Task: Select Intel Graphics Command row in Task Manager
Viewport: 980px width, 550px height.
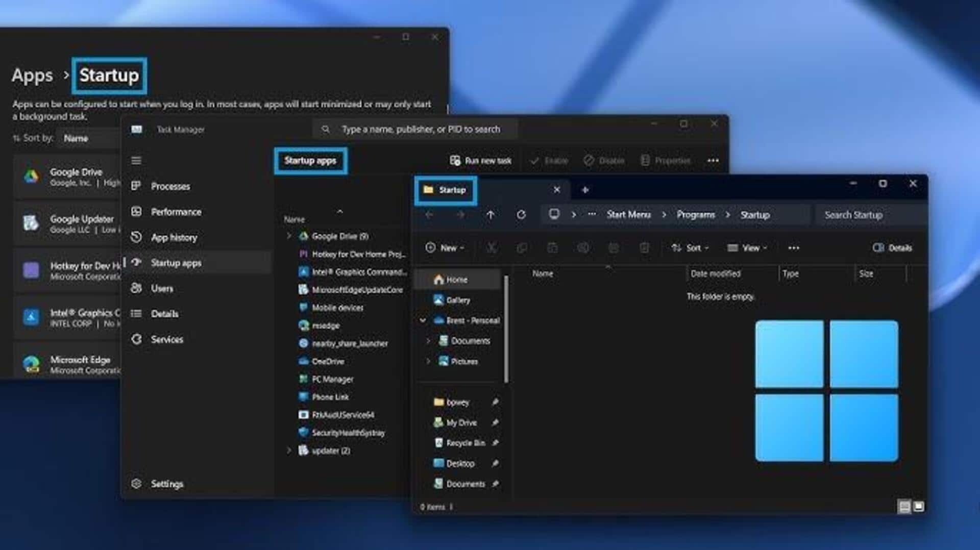Action: pos(353,272)
